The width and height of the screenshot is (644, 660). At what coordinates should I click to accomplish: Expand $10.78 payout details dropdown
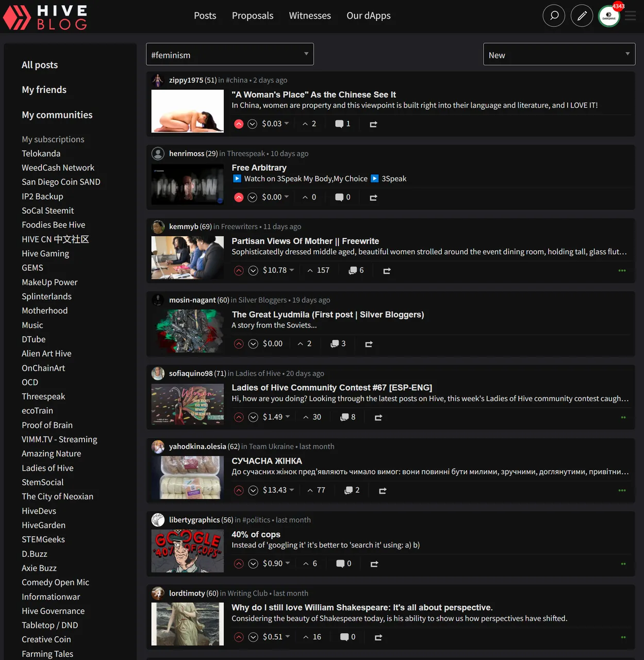(x=278, y=270)
